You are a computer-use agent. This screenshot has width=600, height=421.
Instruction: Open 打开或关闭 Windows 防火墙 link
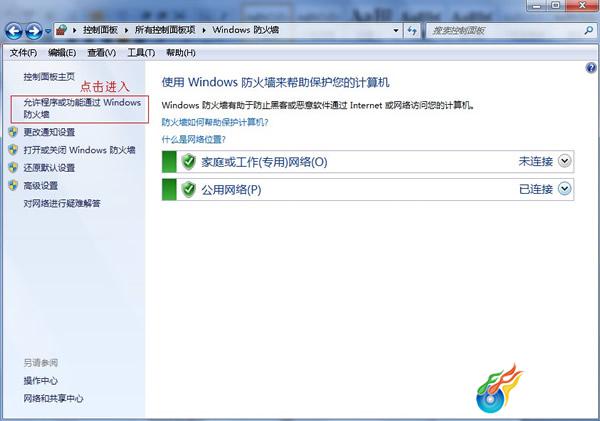(80, 150)
